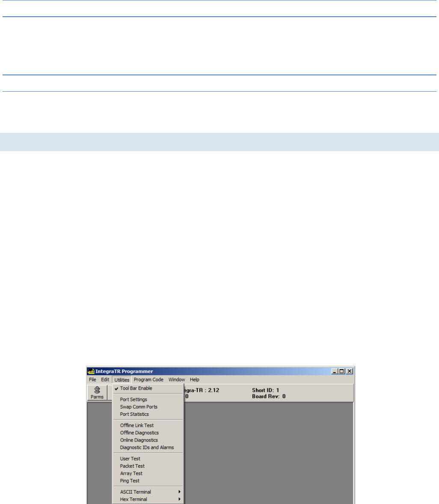Minimize the IntegraTR Programmer window

pos(335,371)
